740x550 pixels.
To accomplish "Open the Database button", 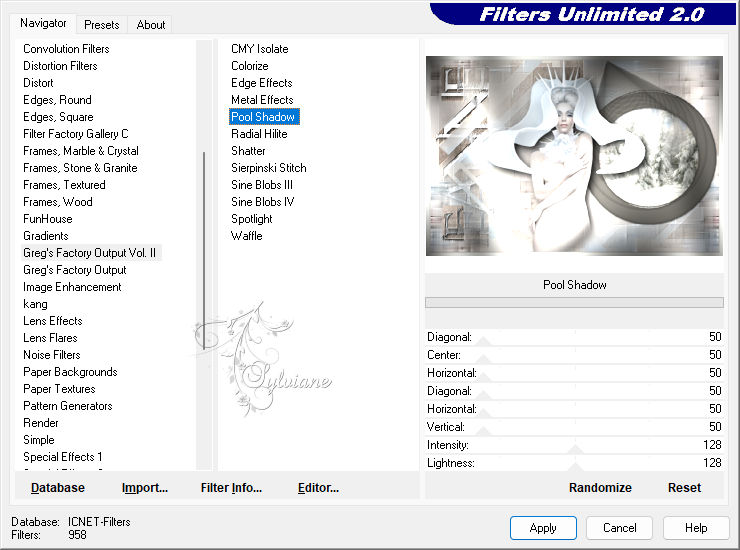I will [x=58, y=487].
